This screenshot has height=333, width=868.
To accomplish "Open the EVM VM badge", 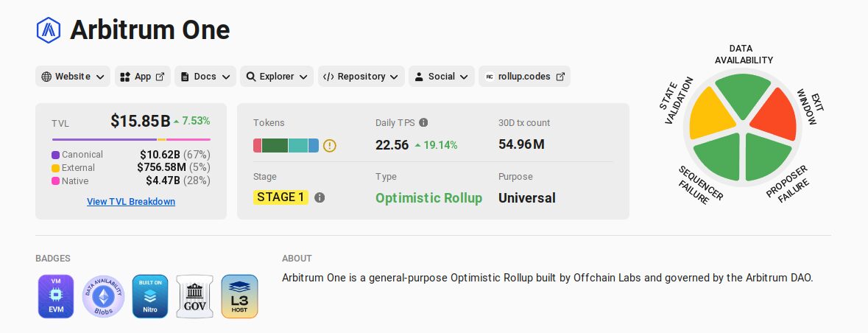I will click(56, 296).
